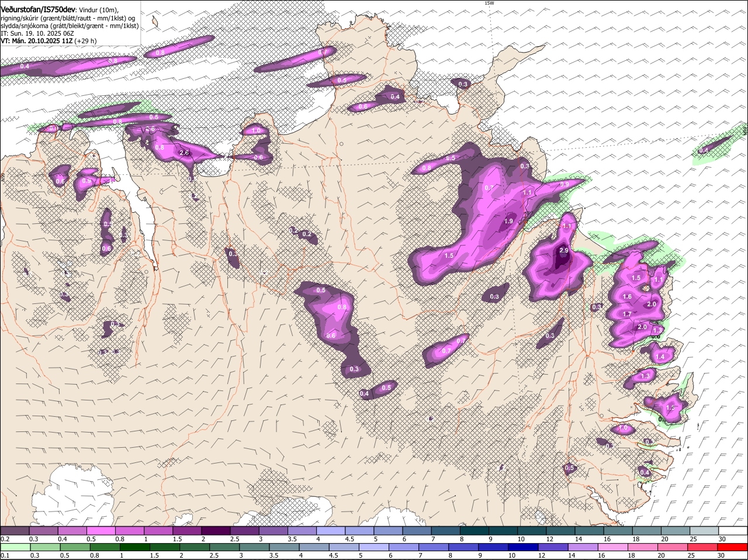The image size is (748, 560).
Task: Click the 1.9 value inside the large purple area
Action: (x=508, y=222)
